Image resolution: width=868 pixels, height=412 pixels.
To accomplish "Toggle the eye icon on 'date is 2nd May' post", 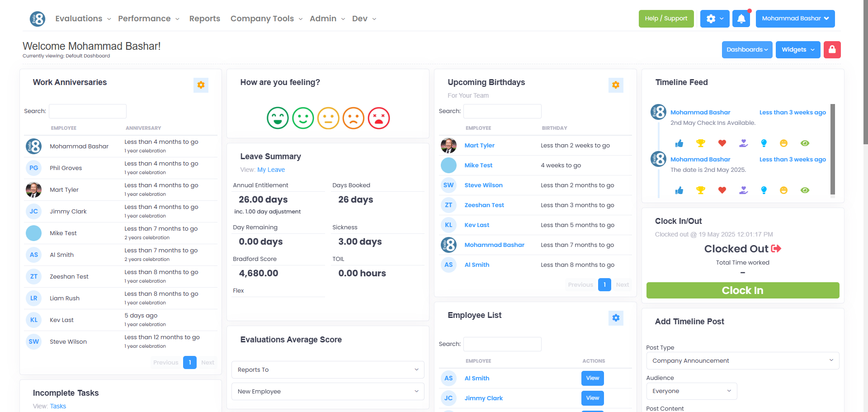I will pyautogui.click(x=805, y=190).
